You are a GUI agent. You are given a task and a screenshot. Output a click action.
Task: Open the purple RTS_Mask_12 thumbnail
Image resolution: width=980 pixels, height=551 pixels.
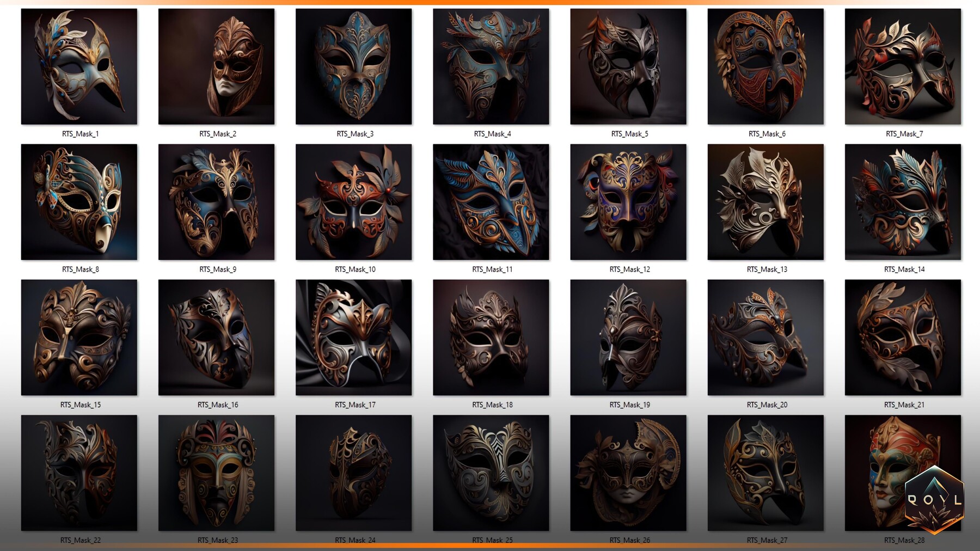point(628,203)
